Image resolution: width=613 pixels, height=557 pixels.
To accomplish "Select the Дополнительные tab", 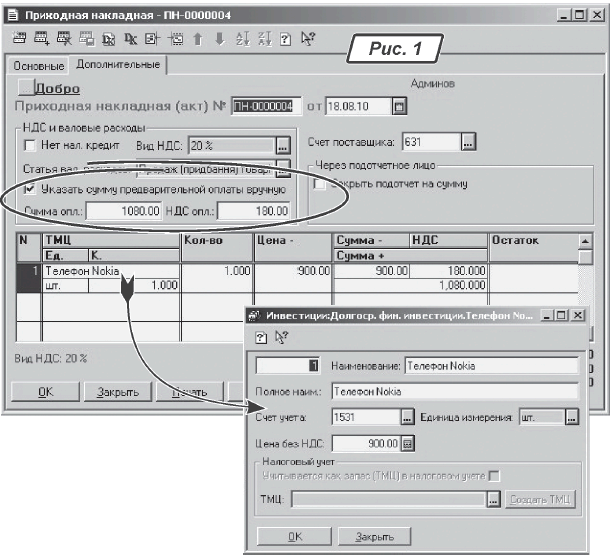I will pyautogui.click(x=119, y=65).
